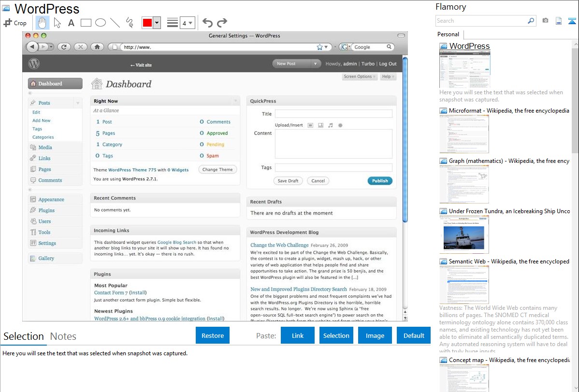Viewport: 579px width, 392px height.
Task: Click the Concept map snapshot title
Action: (x=509, y=360)
